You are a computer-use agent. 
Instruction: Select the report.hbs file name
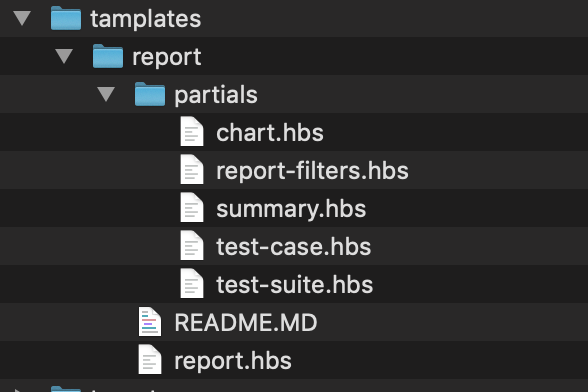click(233, 361)
